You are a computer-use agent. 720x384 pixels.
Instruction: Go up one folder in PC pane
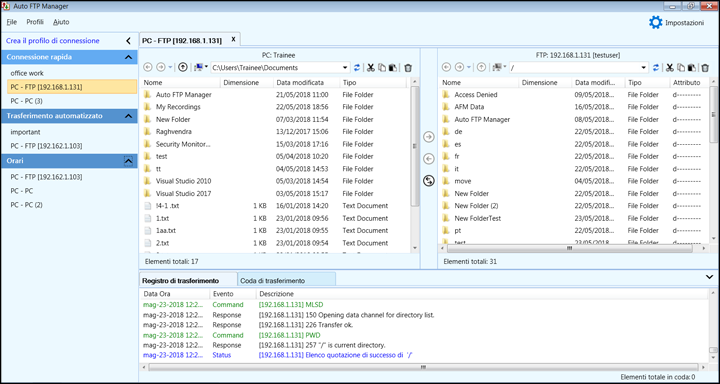coord(183,68)
